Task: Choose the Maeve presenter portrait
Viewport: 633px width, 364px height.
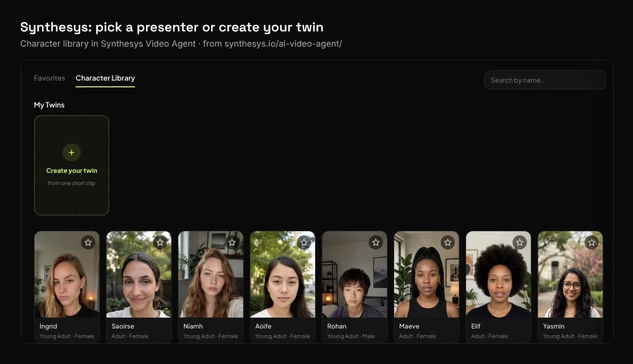Action: tap(427, 274)
